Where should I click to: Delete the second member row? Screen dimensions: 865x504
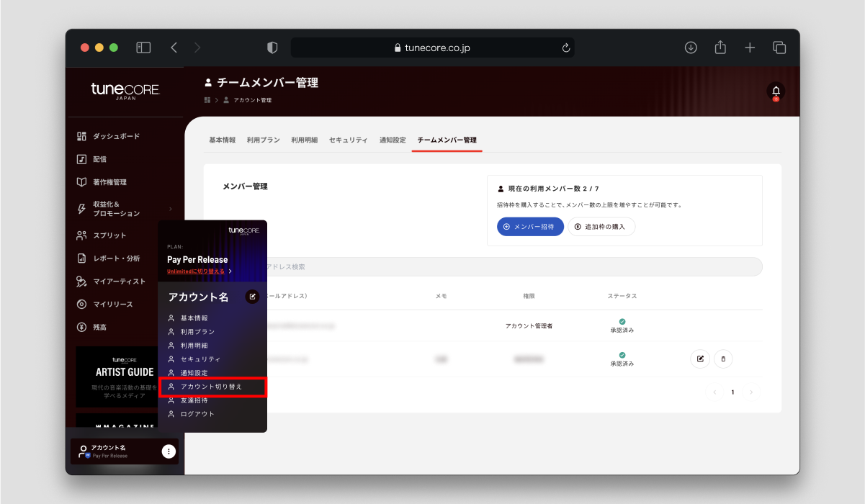point(723,358)
